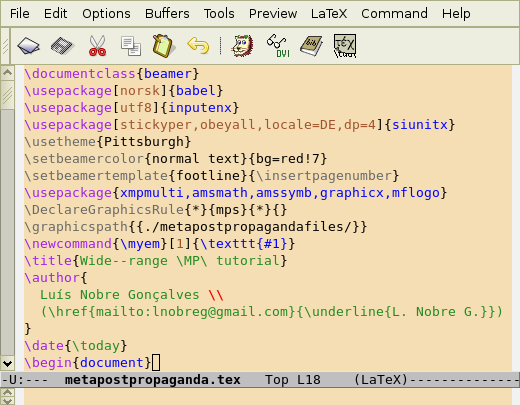520x405 pixels.
Task: Open the File menu
Action: click(20, 14)
